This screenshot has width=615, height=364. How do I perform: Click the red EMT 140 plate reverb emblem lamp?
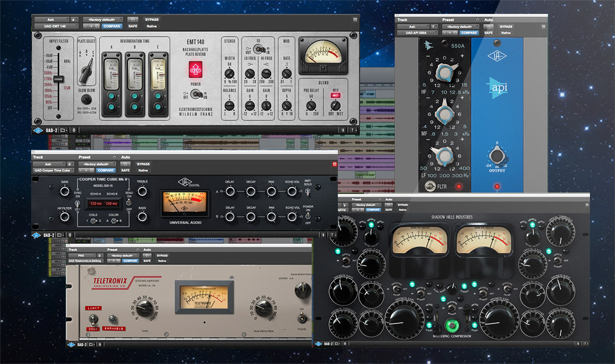pyautogui.click(x=195, y=70)
